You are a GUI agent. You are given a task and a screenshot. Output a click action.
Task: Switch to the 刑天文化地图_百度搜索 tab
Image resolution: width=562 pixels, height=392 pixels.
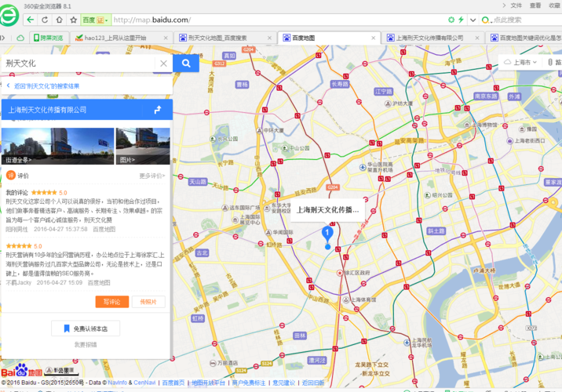click(224, 38)
